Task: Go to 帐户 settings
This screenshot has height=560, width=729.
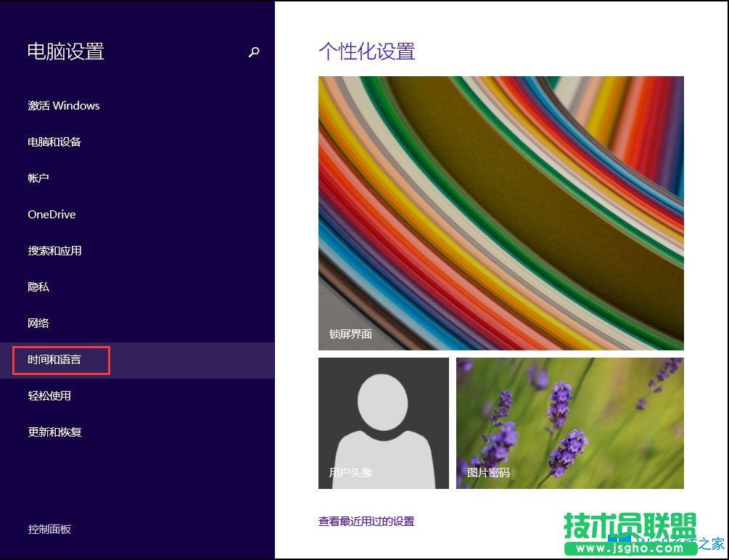Action: tap(37, 178)
